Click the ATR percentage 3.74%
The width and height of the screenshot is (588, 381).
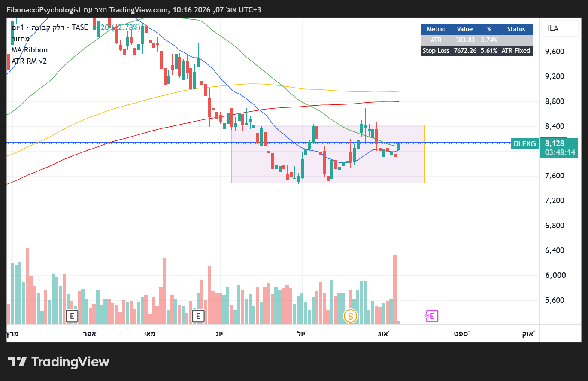tap(489, 40)
